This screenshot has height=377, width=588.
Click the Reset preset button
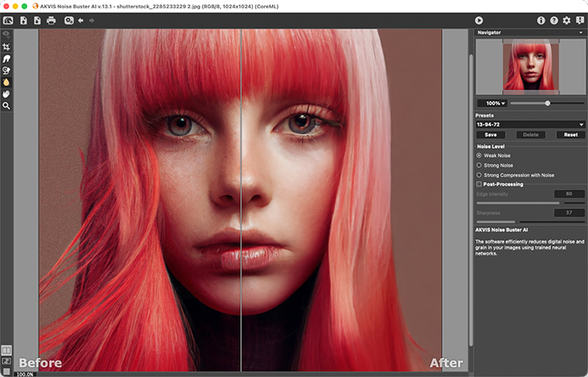click(x=570, y=134)
